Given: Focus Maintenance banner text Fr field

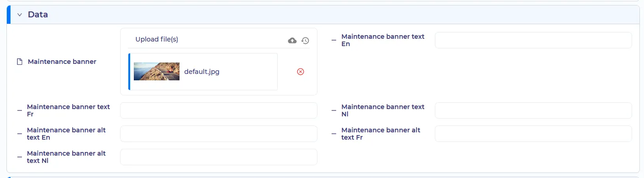Looking at the screenshot, I should tap(218, 110).
